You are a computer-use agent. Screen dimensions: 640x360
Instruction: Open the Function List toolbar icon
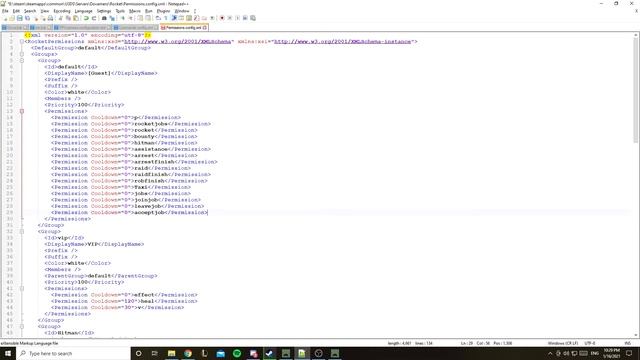click(x=196, y=18)
